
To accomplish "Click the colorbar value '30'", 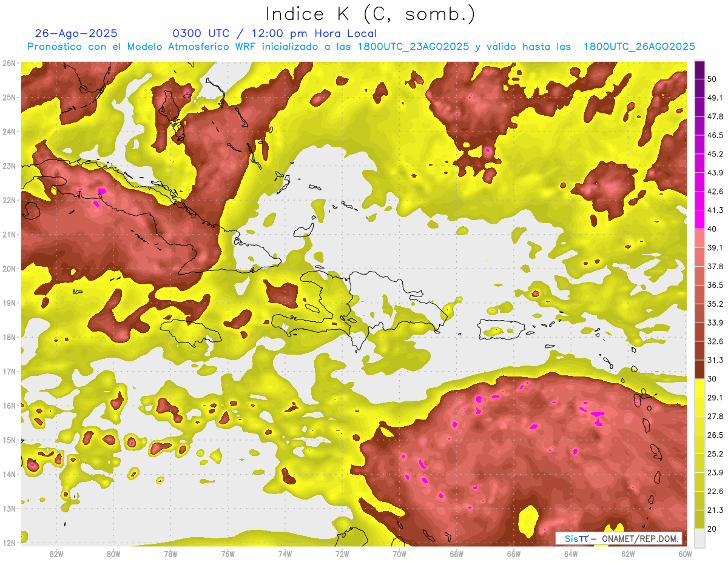I will point(712,378).
